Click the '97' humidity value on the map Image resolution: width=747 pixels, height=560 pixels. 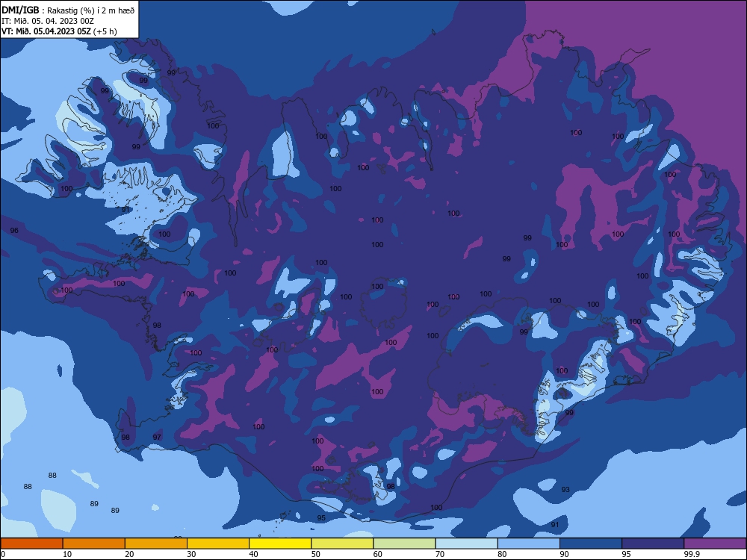coord(157,437)
